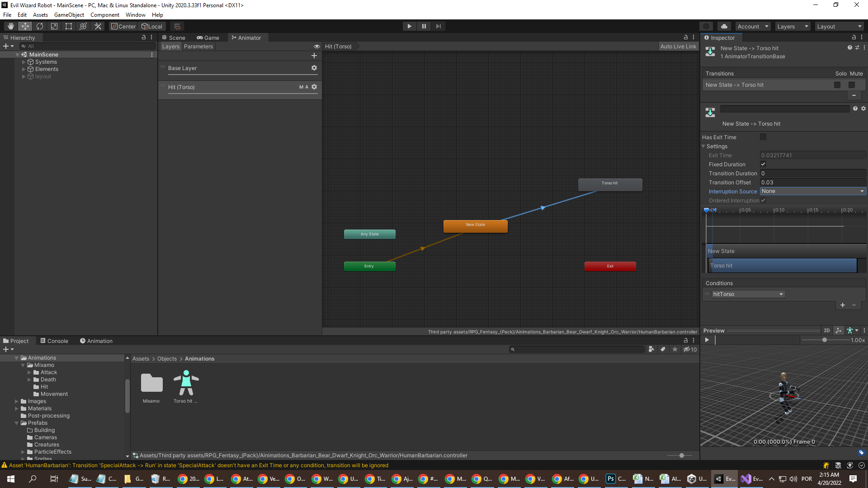Enable Fixed Duration checkbox
The height and width of the screenshot is (488, 868).
(763, 164)
